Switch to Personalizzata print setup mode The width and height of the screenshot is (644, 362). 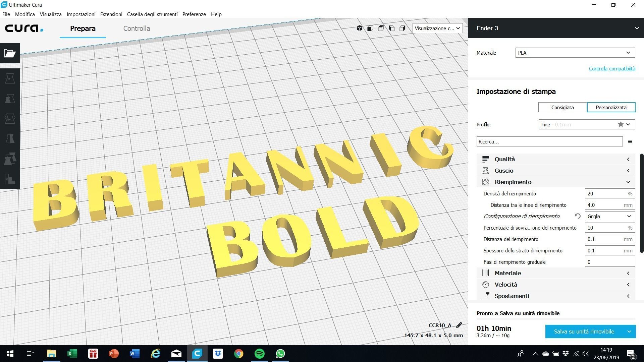[x=611, y=107]
